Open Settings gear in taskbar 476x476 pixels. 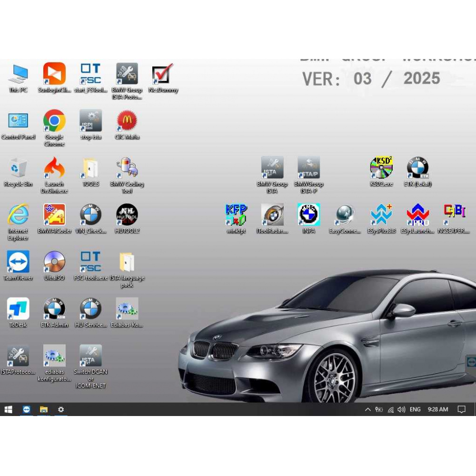(61, 409)
